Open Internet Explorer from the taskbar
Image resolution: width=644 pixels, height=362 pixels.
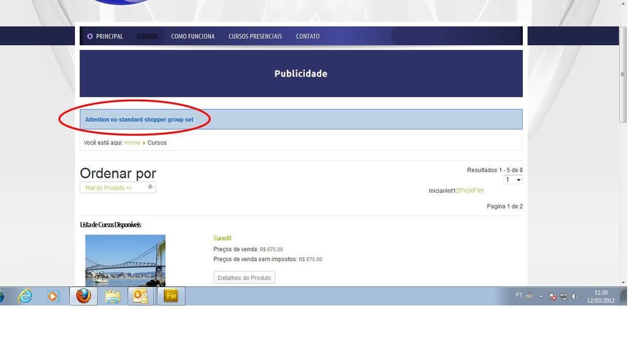tap(25, 296)
